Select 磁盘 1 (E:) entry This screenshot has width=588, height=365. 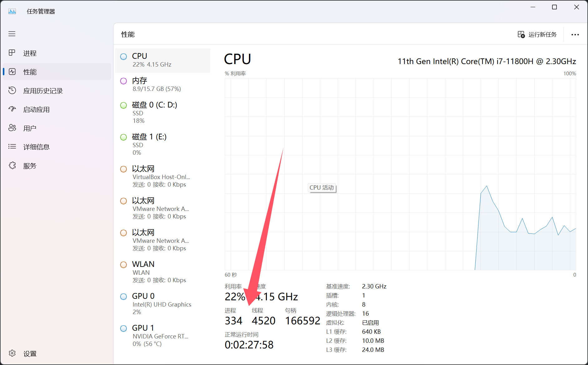click(x=163, y=145)
